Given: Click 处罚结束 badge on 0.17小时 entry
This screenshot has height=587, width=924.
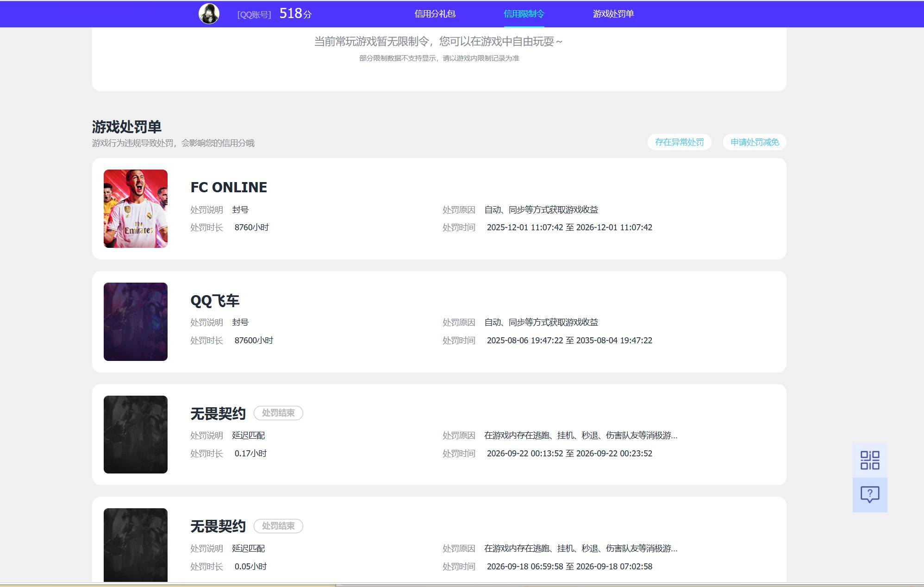Looking at the screenshot, I should click(278, 413).
